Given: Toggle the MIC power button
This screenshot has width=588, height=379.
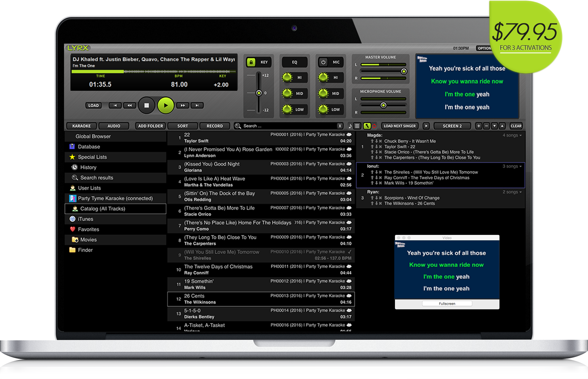Looking at the screenshot, I should point(323,62).
